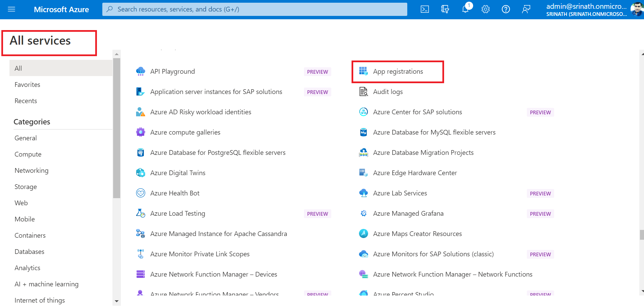Click the account profile avatar
Viewport: 644px width, 306px height.
point(637,9)
